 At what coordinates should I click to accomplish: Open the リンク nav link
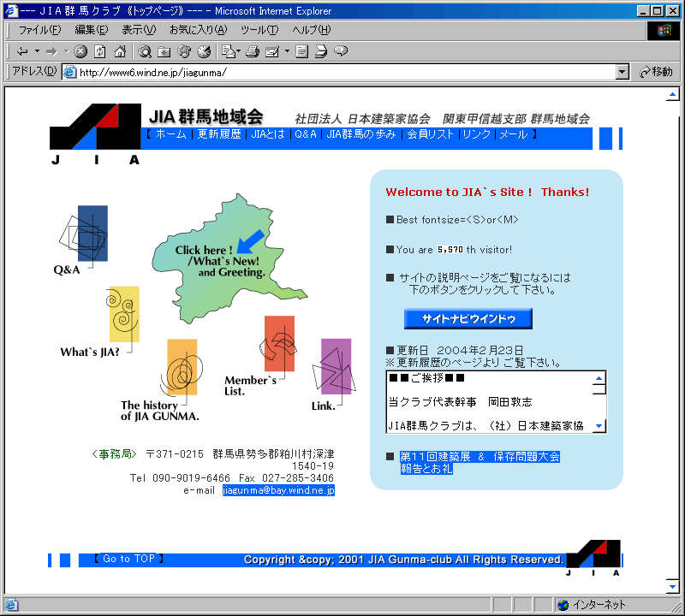pos(477,134)
